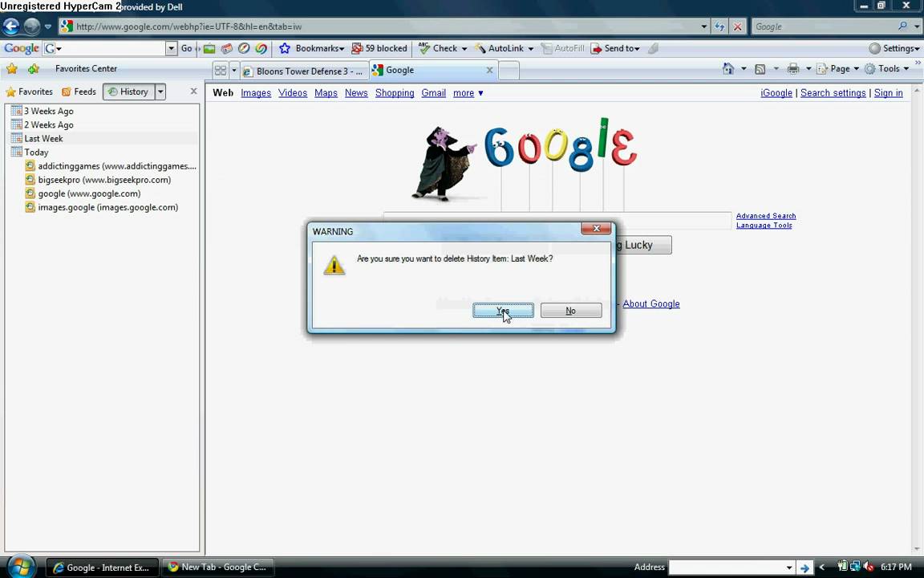The height and width of the screenshot is (578, 924).
Task: Switch to the Bloons Tower Defense 3 tab
Action: click(303, 71)
